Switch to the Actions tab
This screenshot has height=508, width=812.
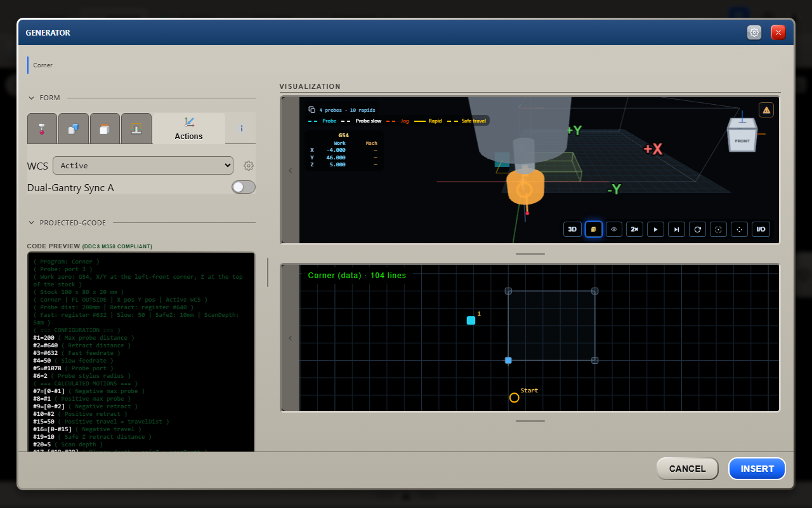(189, 129)
